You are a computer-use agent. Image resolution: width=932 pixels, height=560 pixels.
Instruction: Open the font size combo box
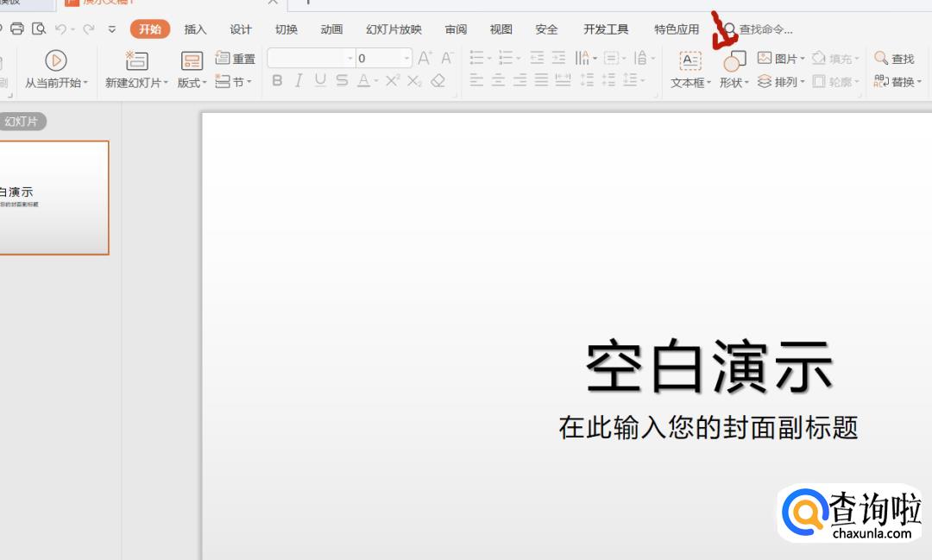click(384, 59)
